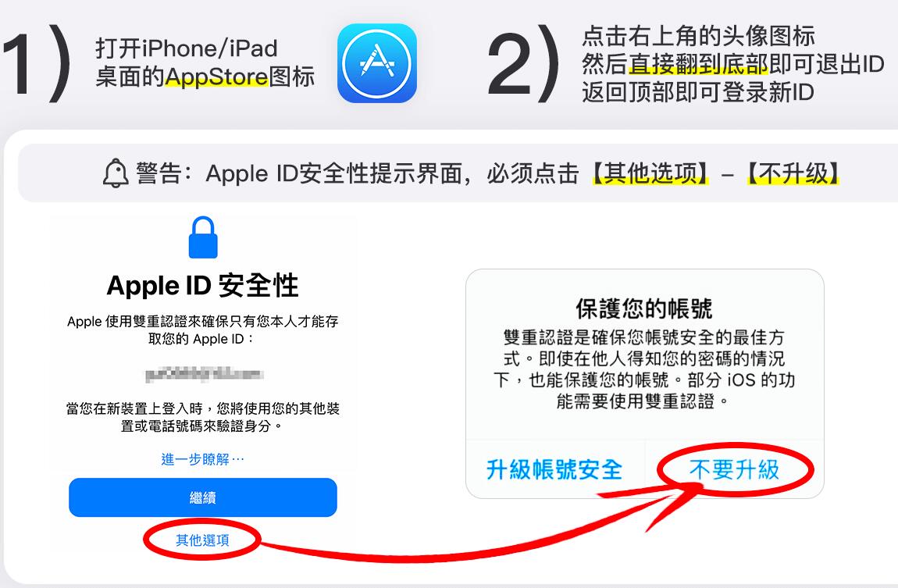Viewport: 898px width, 588px height.
Task: Tap the blue 繼續 button
Action: point(203,497)
